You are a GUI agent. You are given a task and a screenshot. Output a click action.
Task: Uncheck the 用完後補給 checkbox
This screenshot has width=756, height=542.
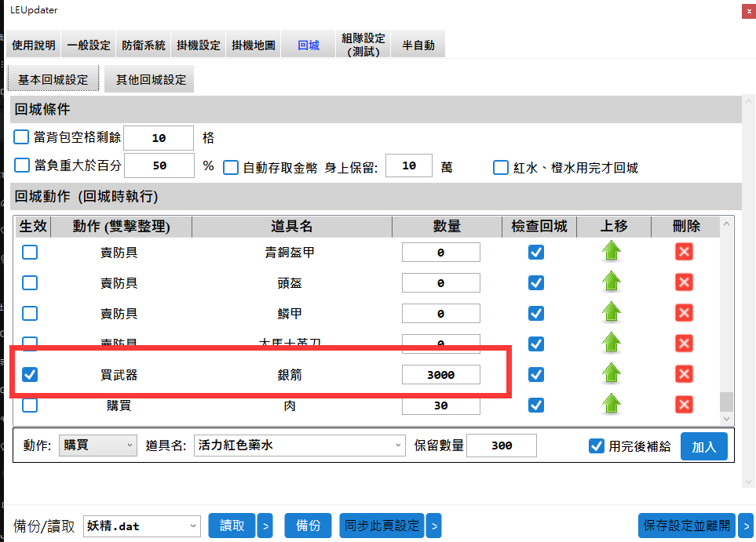[x=597, y=446]
